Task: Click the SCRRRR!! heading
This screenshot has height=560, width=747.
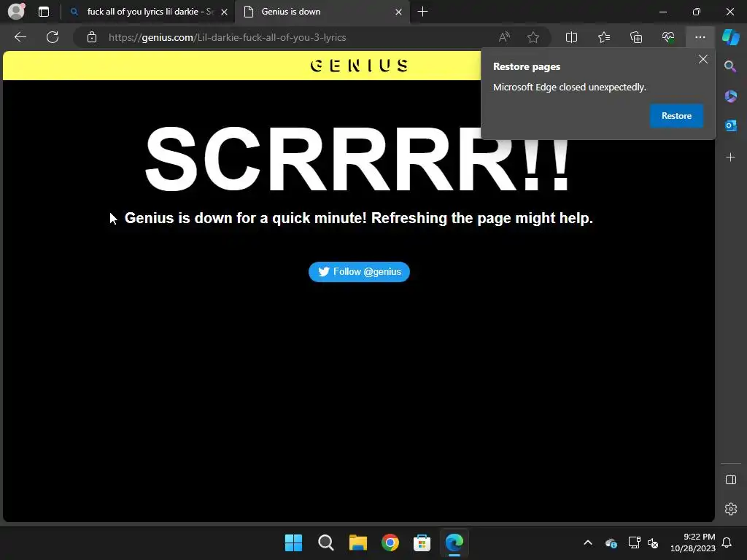Action: pos(357,158)
